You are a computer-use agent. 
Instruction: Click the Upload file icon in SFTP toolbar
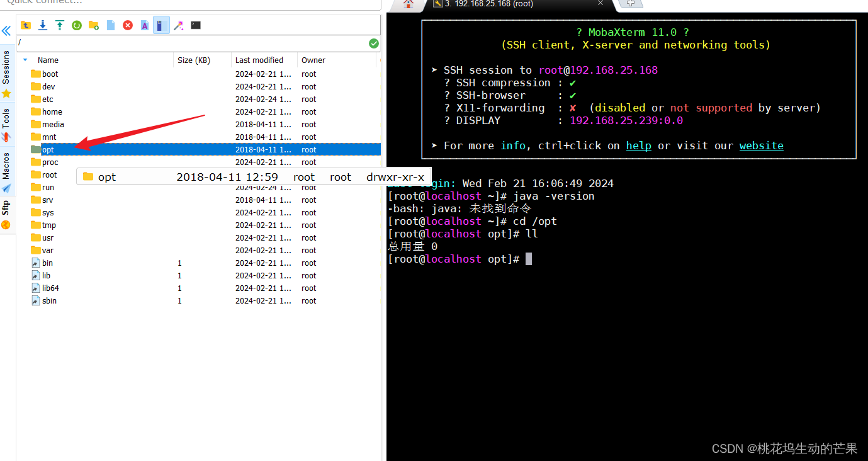60,25
